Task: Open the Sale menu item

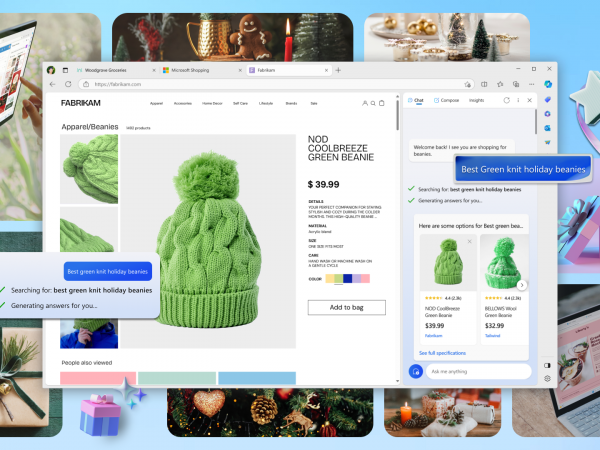Action: tap(314, 103)
